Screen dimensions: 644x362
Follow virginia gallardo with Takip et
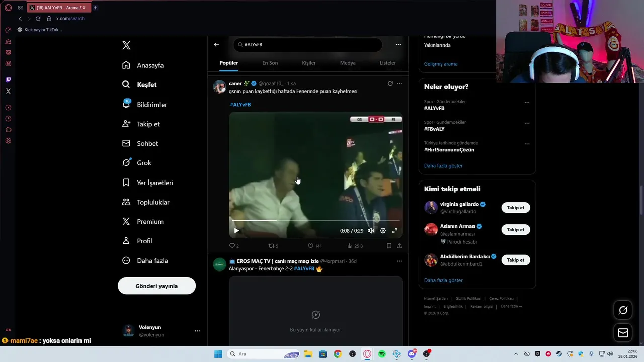[515, 208]
